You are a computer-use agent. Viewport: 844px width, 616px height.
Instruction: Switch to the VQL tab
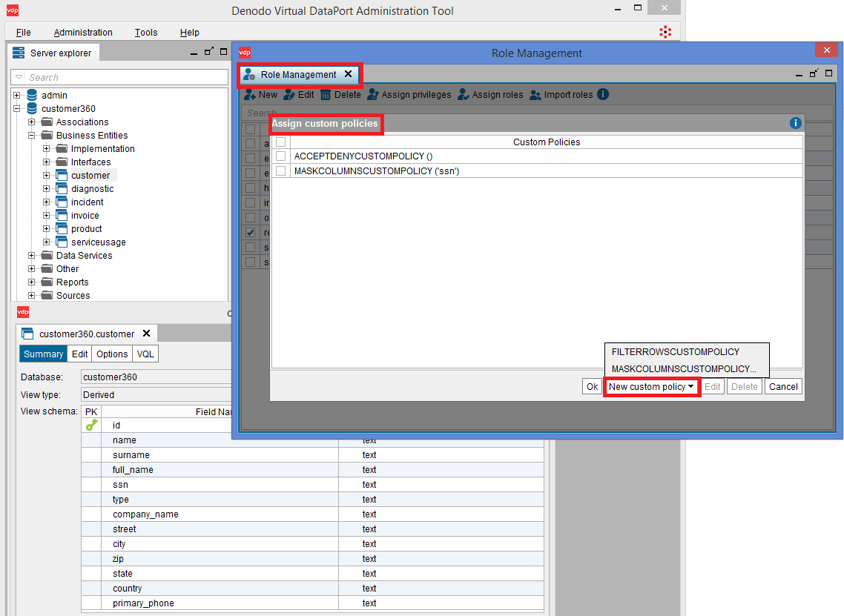pyautogui.click(x=145, y=354)
